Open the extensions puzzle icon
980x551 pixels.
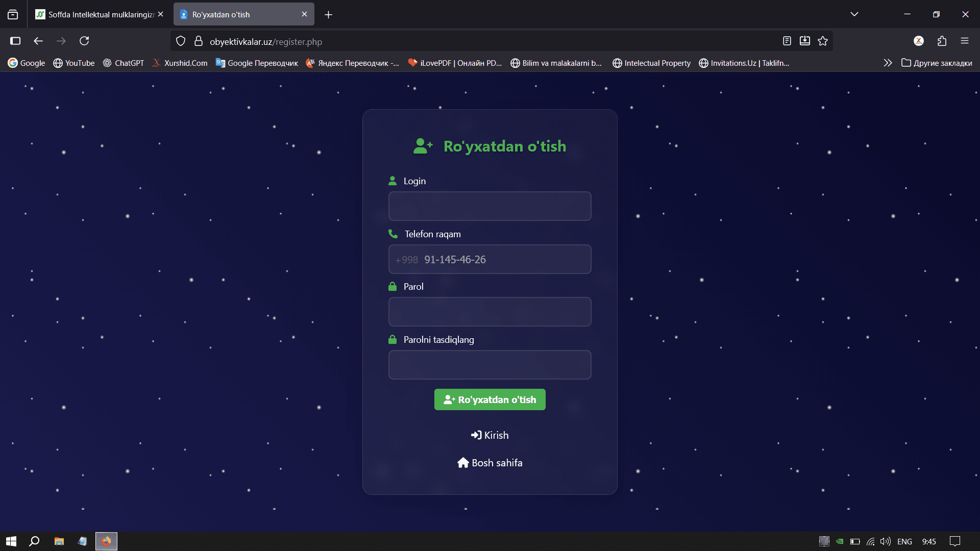point(942,41)
